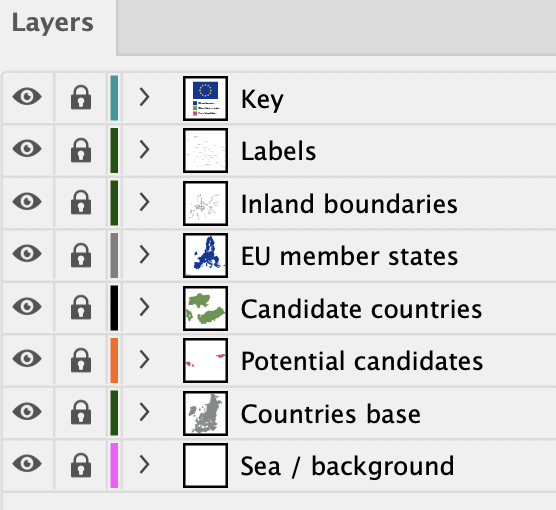Click the magenta color bar of Sea / background
Screen dimensions: 556x510
114,465
